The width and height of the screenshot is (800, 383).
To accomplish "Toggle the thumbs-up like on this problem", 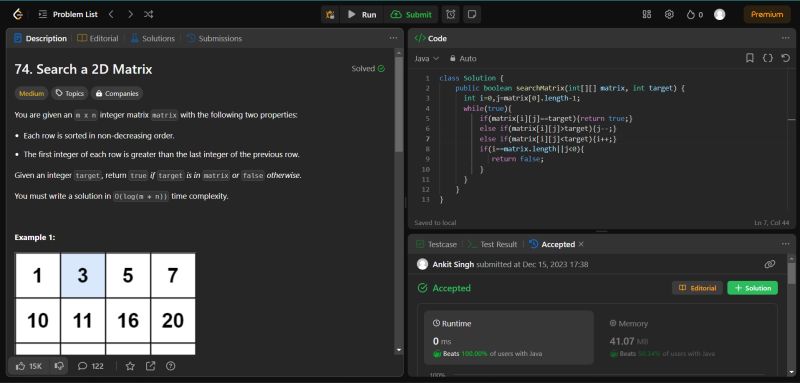I will pos(29,366).
